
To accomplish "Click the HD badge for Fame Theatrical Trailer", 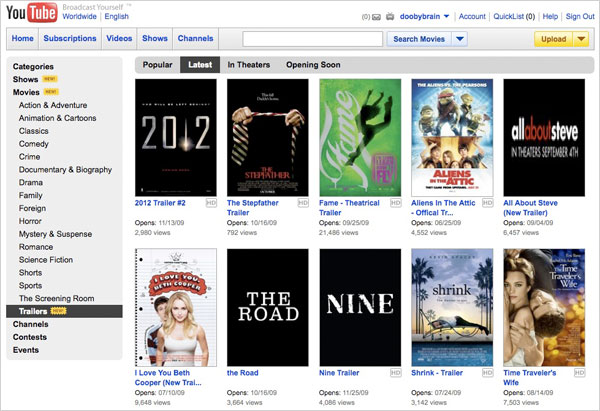I will 396,203.
